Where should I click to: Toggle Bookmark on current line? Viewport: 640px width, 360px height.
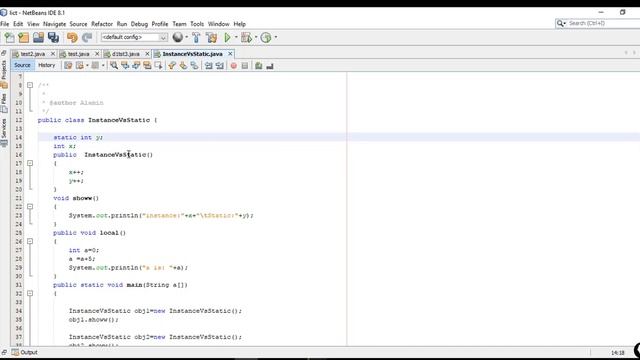[x=194, y=65]
